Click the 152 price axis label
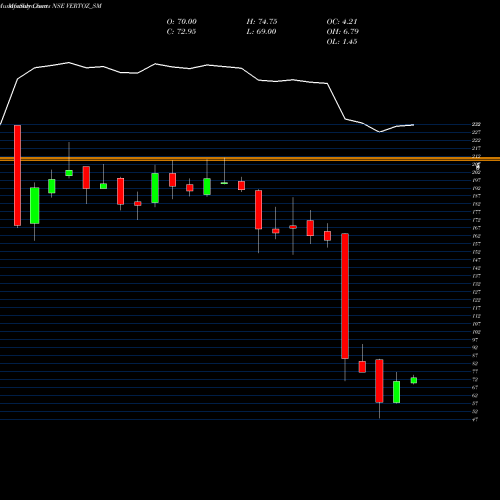The image size is (500, 500). point(476,252)
